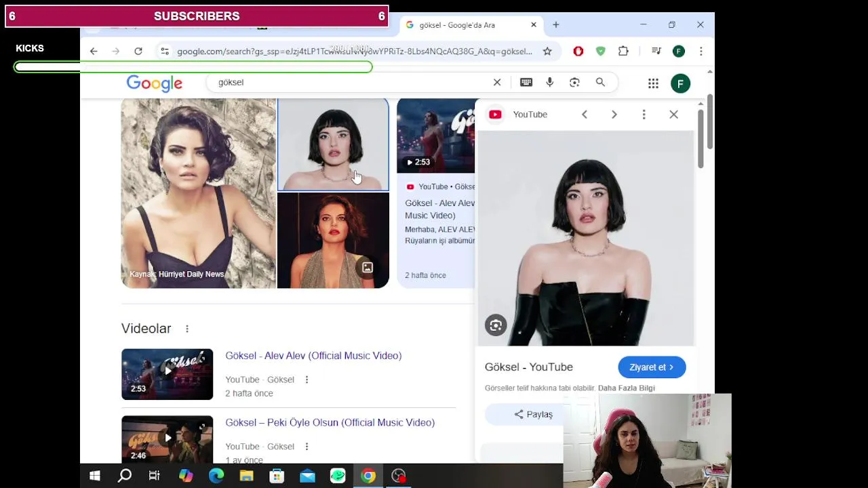Click the address bar URL
This screenshot has width=868, height=488.
(354, 52)
